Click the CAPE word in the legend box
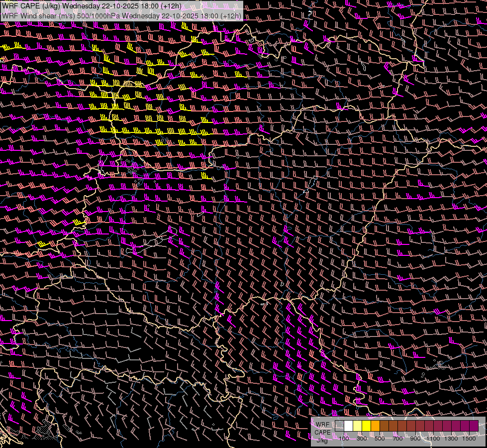The height and width of the screenshot is (448, 487). click(322, 432)
